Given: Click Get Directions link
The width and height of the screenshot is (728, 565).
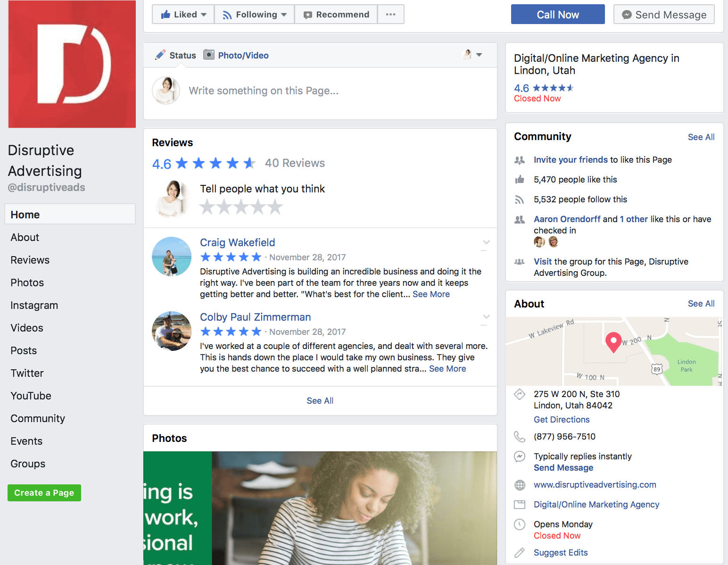Looking at the screenshot, I should click(562, 420).
